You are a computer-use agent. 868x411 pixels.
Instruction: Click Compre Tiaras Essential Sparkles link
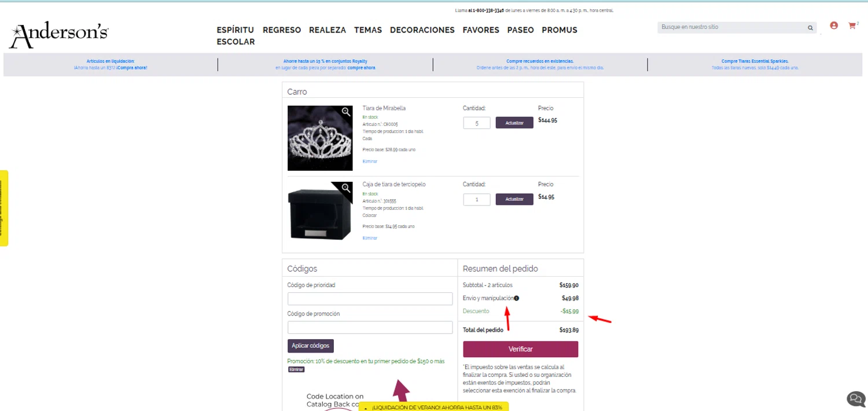point(755,61)
